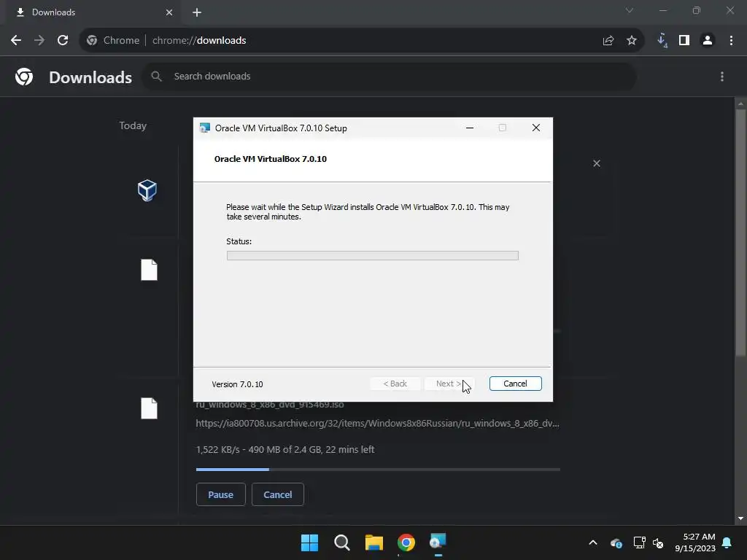Viewport: 747px width, 560px height.
Task: Click the 'Today' date heading
Action: pos(133,125)
